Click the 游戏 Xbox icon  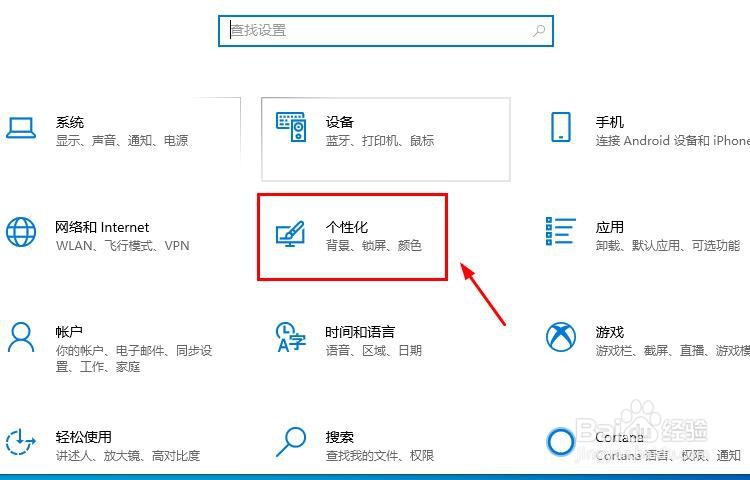pos(561,337)
